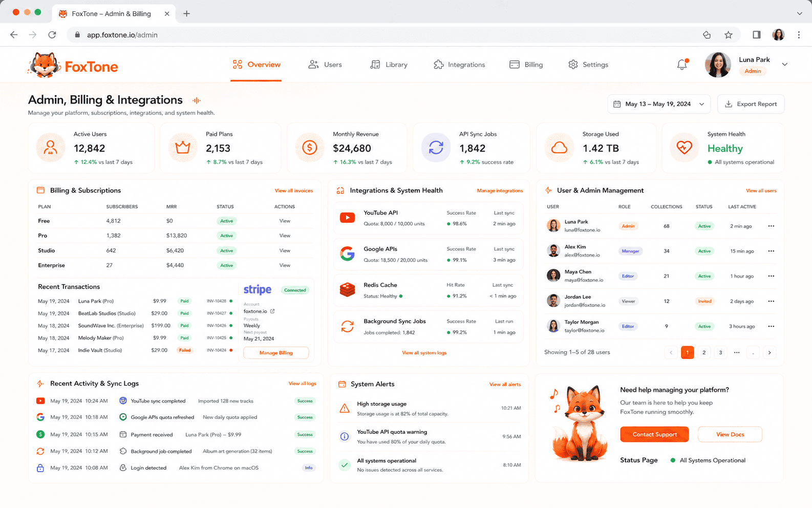Screen dimensions: 812x508
Task: Open the ellipsis pagination item
Action: pos(737,352)
